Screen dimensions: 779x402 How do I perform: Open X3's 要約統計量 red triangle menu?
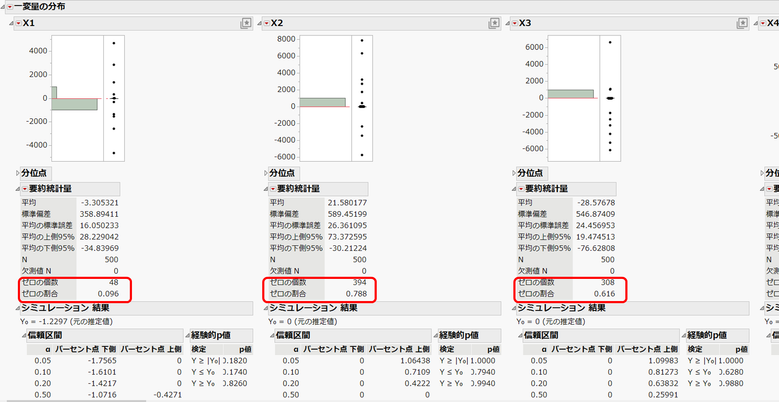coord(521,189)
